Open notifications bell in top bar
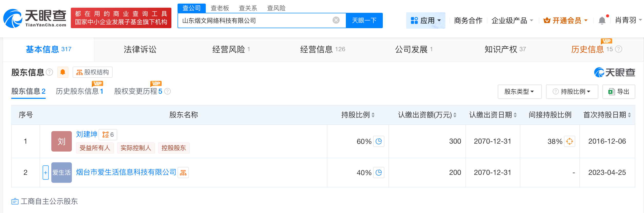 pos(602,20)
